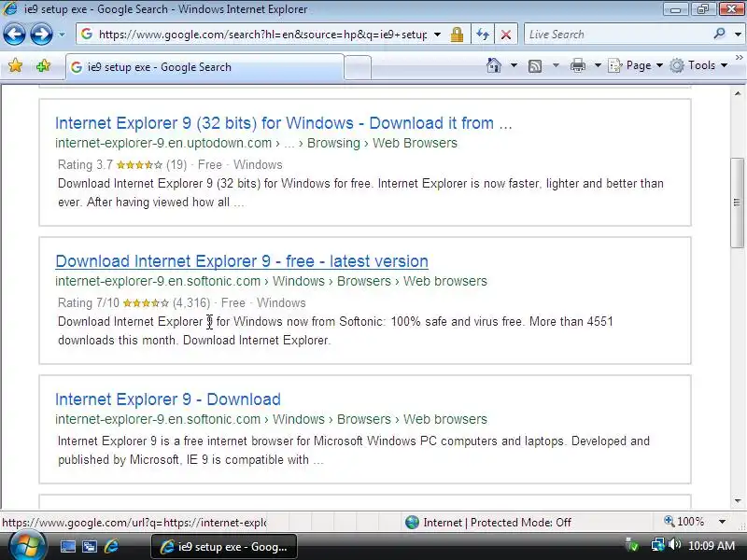Expand the print options dropdown arrow

tap(598, 65)
